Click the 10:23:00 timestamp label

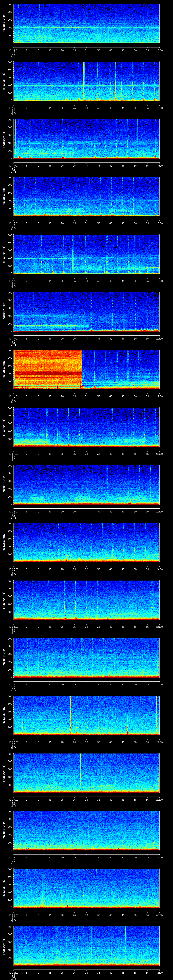pos(13,569)
